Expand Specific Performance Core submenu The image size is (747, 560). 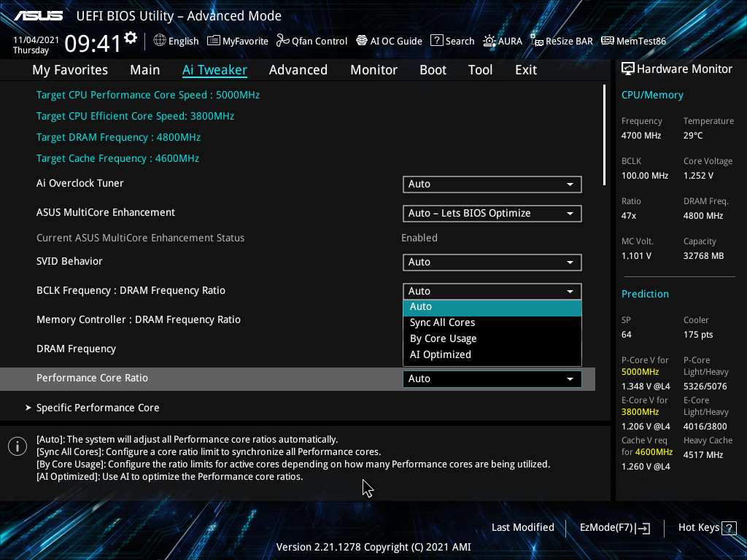pos(98,408)
